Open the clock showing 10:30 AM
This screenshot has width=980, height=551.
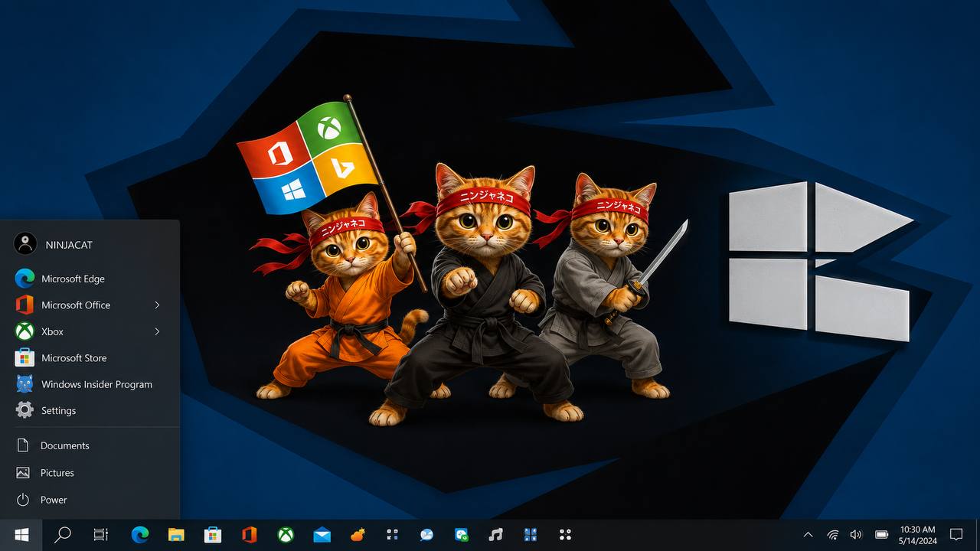(918, 535)
